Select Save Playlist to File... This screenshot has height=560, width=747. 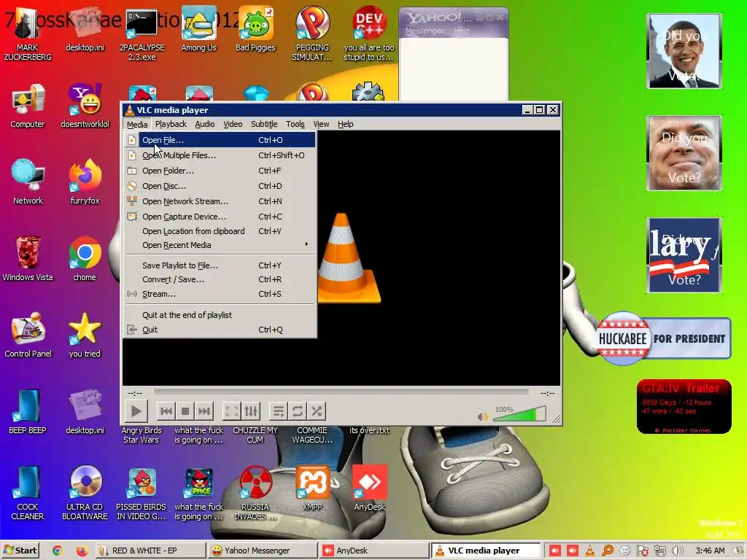[219, 265]
